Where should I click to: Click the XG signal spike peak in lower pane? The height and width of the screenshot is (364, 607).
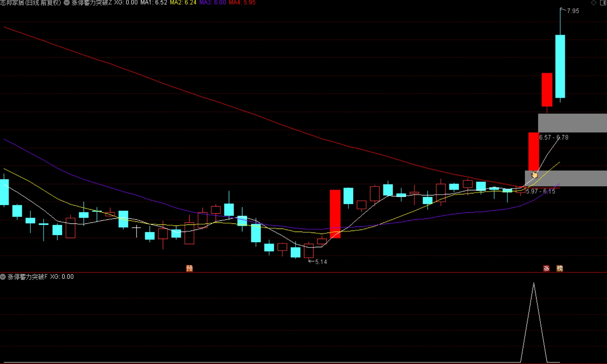[534, 284]
